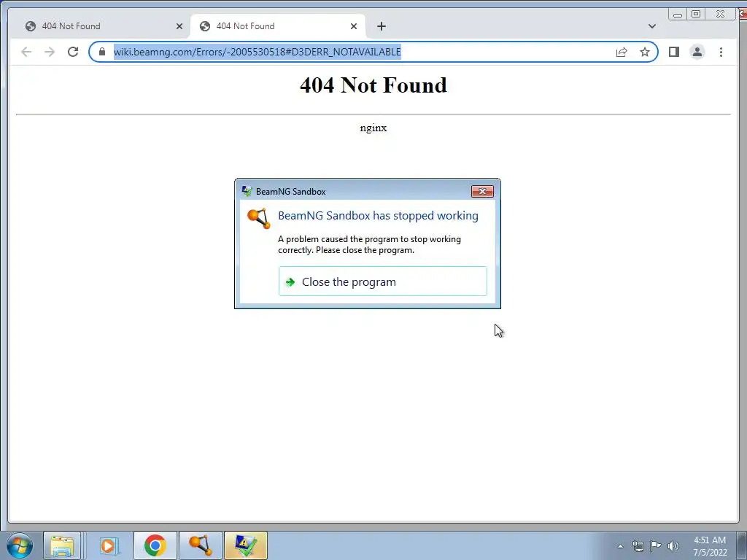Share this page via address bar icon
747x560 pixels.
tap(622, 52)
